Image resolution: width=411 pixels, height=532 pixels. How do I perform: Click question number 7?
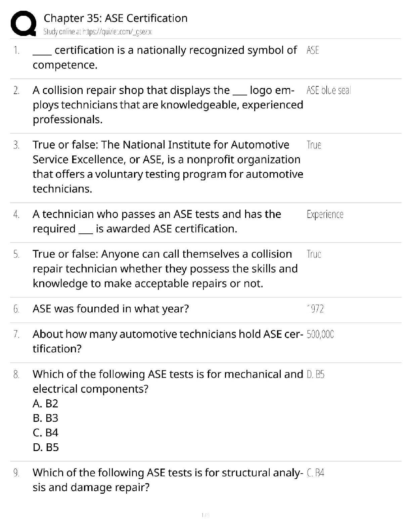click(16, 334)
